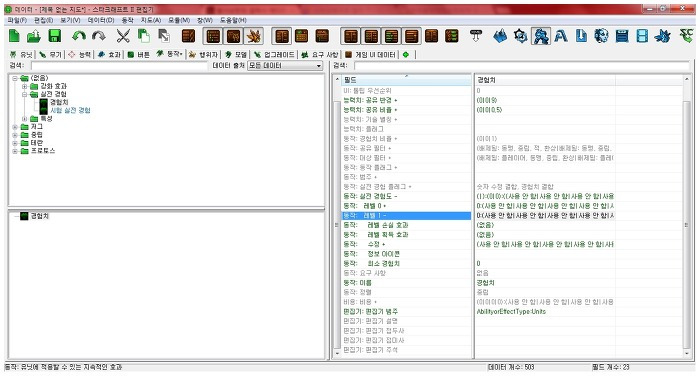Expand the 중립 folder

pyautogui.click(x=15, y=135)
